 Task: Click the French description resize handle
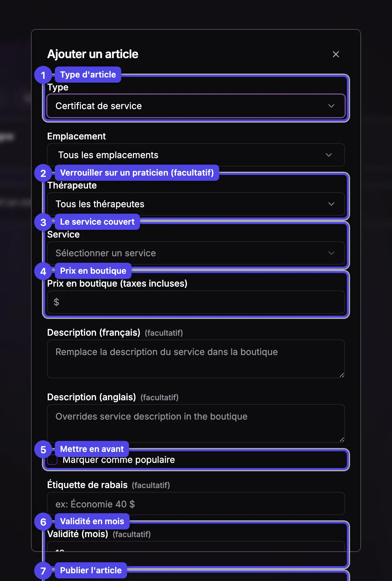(x=342, y=375)
